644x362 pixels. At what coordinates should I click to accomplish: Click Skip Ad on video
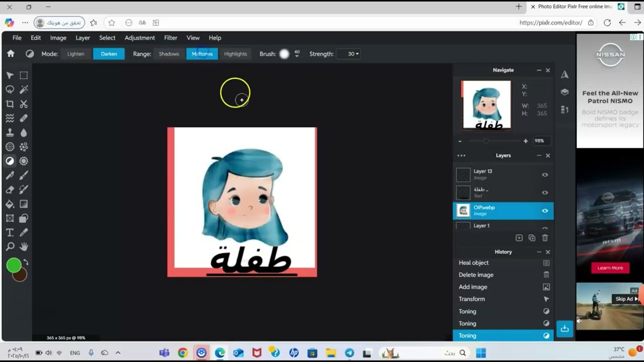pyautogui.click(x=626, y=299)
